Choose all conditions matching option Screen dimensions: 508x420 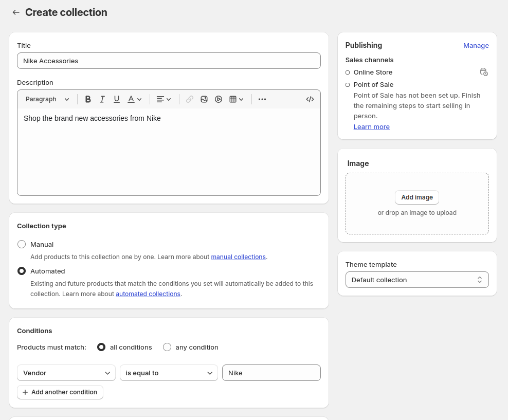tap(101, 347)
